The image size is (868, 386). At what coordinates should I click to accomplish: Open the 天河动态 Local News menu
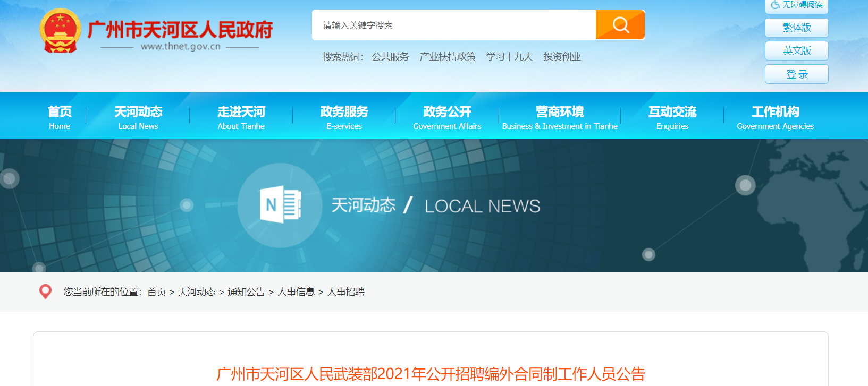click(x=138, y=117)
